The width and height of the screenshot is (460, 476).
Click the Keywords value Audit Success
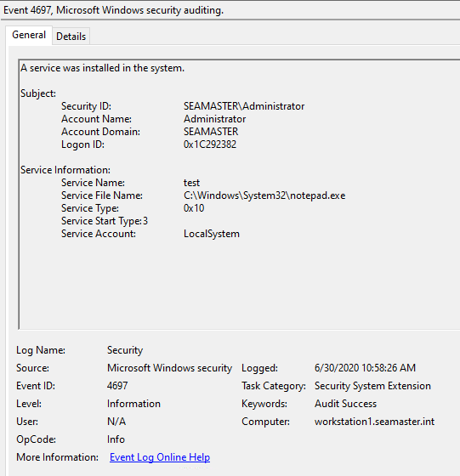tap(345, 404)
